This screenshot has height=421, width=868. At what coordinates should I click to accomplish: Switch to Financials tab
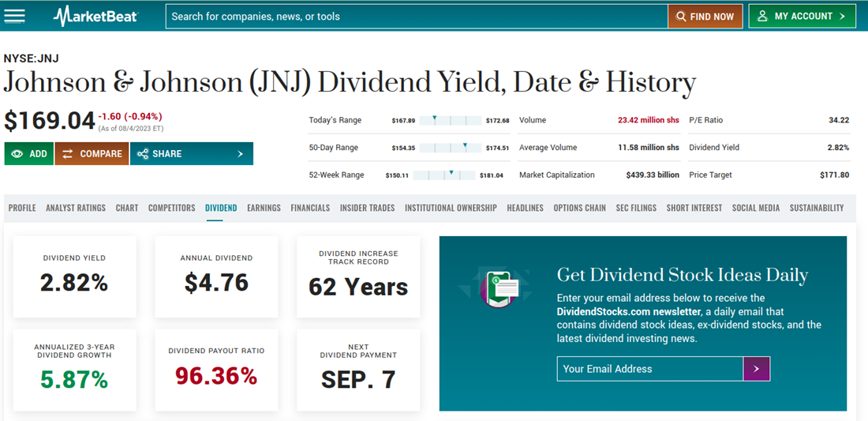[x=310, y=208]
